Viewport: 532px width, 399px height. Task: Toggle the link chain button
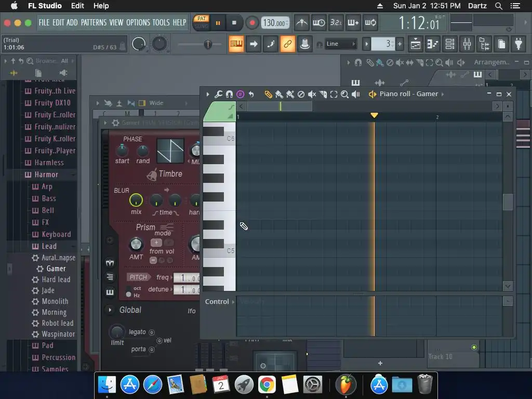287,44
